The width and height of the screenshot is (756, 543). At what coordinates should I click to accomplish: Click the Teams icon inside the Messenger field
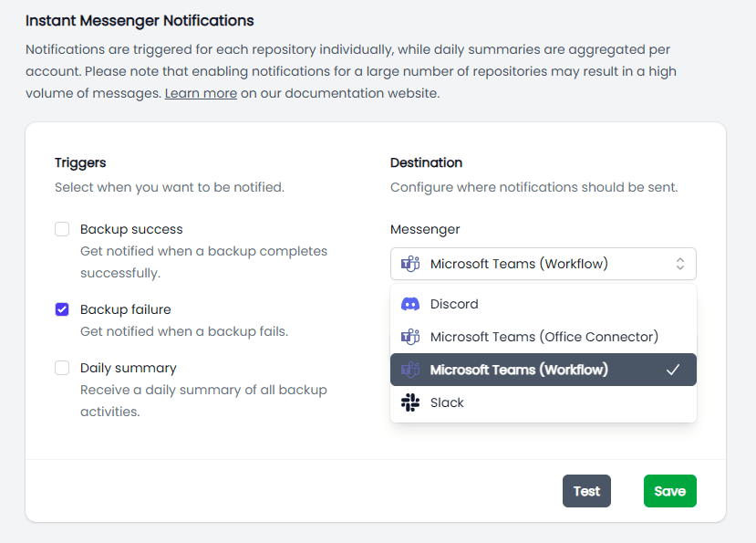pos(410,265)
